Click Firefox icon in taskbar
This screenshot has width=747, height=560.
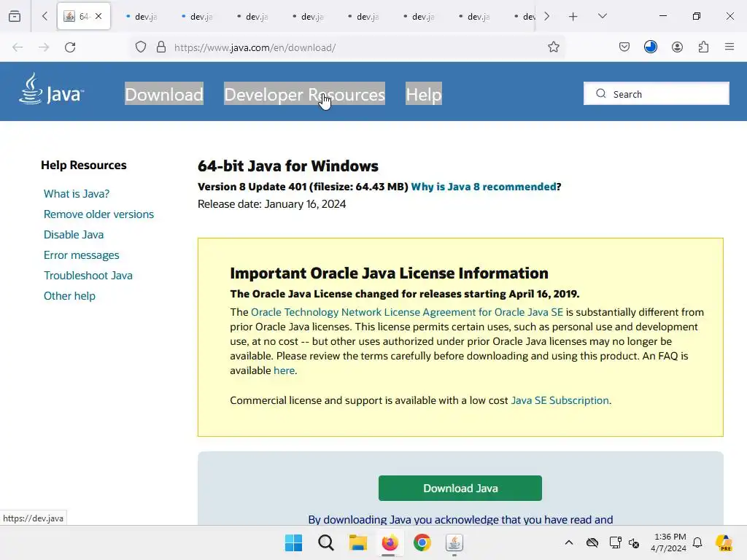[x=390, y=542]
